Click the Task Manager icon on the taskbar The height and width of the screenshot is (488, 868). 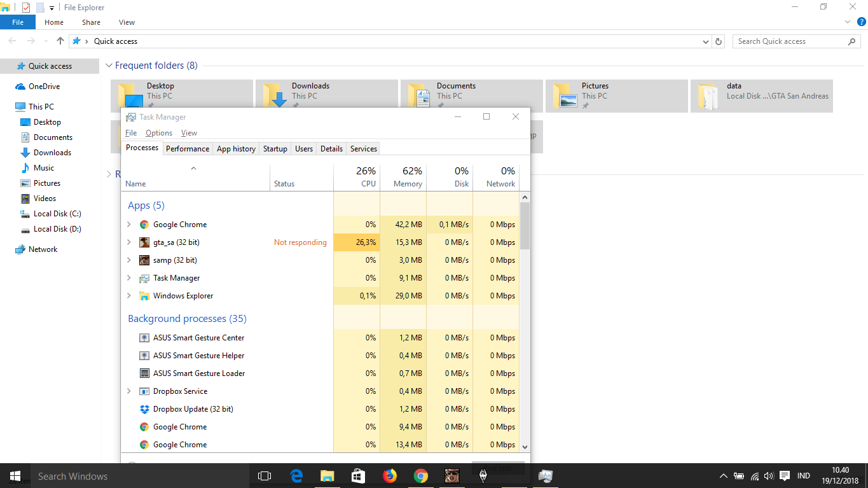point(545,476)
